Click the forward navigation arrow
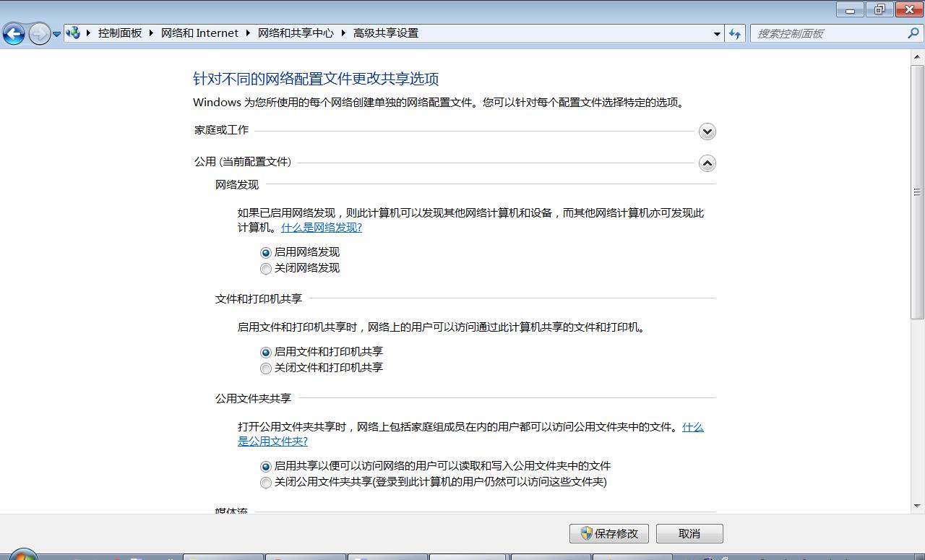The height and width of the screenshot is (560, 925). (38, 33)
